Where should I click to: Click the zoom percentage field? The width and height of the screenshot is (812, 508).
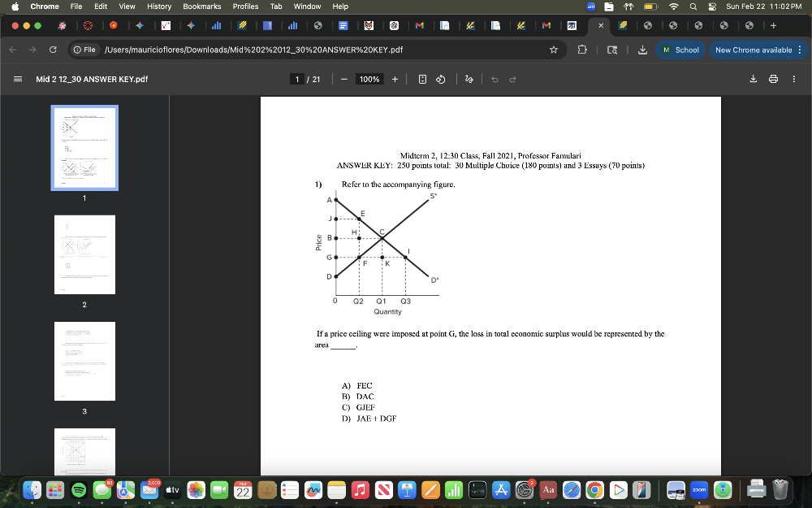[x=369, y=79]
